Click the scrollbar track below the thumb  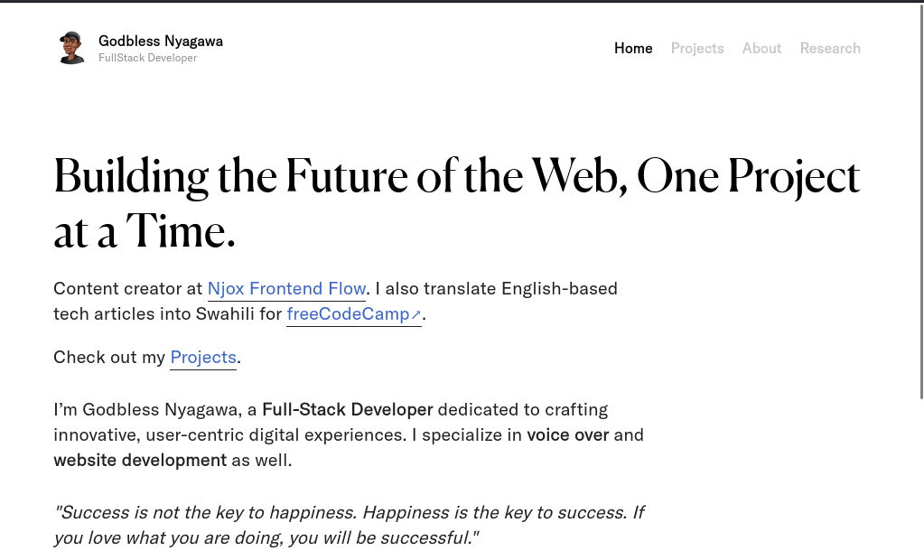[921, 479]
